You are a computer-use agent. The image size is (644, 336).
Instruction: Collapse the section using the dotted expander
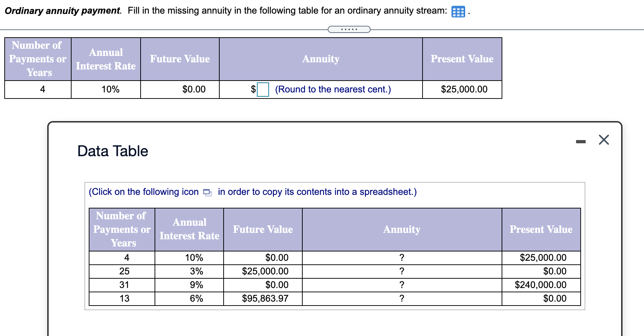348,29
